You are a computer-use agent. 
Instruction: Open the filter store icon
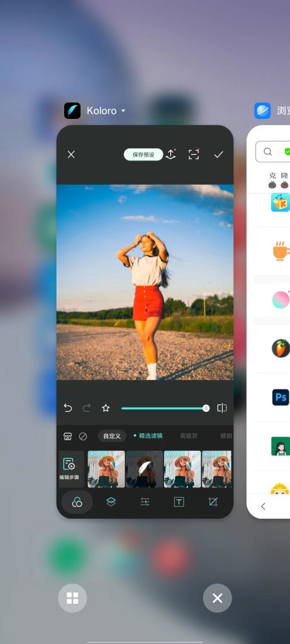click(68, 436)
